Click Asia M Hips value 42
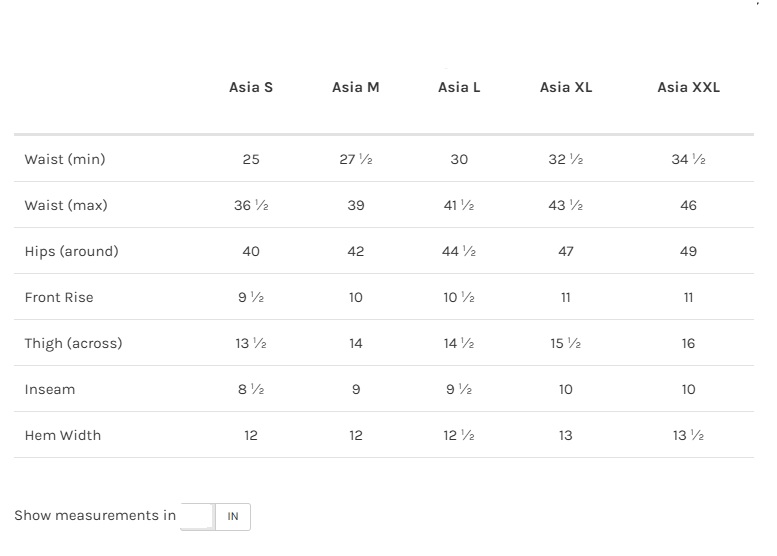Viewport: 777px width, 556px height. click(x=356, y=251)
